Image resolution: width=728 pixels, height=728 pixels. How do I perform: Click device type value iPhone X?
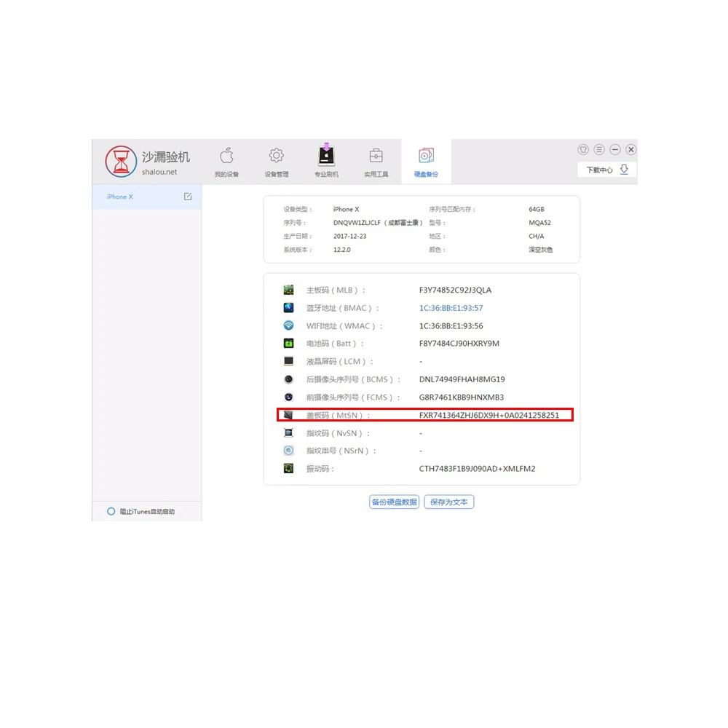346,210
